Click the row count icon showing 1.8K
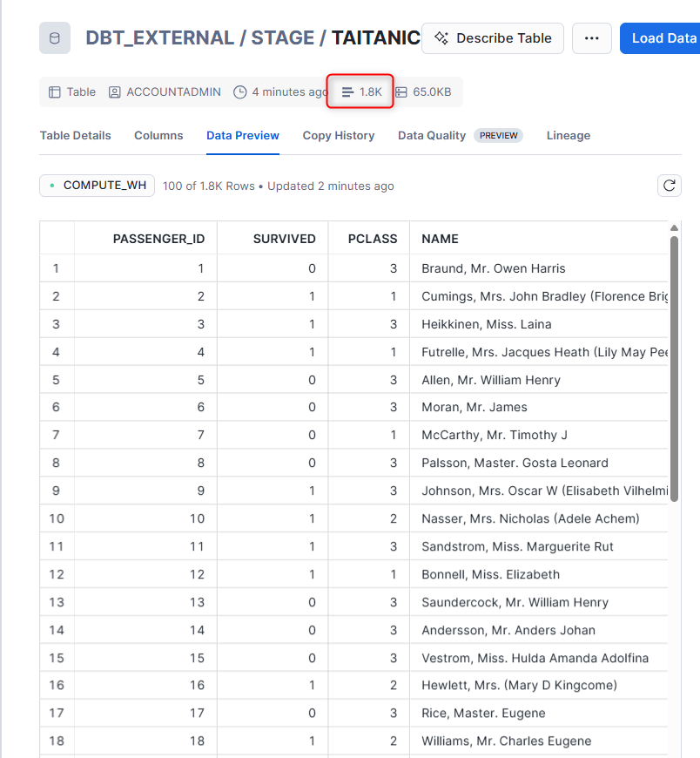 pyautogui.click(x=347, y=91)
